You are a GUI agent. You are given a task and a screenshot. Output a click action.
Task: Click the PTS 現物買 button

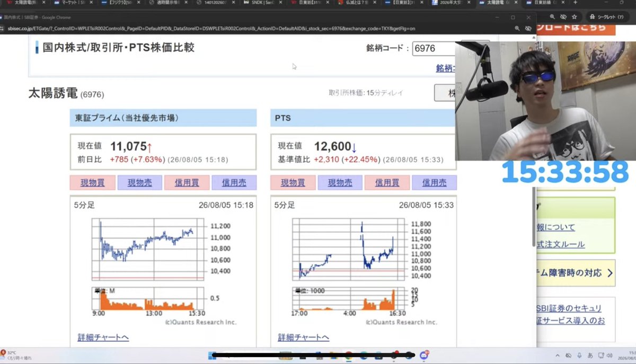click(x=293, y=183)
